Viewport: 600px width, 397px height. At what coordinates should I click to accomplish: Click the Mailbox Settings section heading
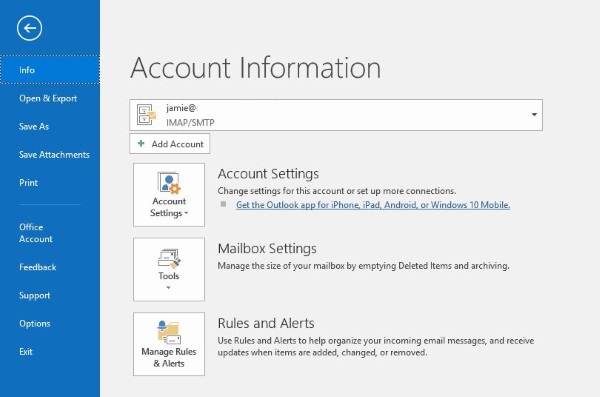point(267,248)
